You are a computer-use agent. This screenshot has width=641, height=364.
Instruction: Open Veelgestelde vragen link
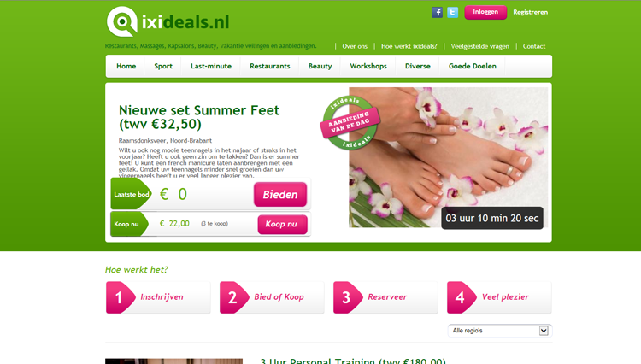click(480, 46)
